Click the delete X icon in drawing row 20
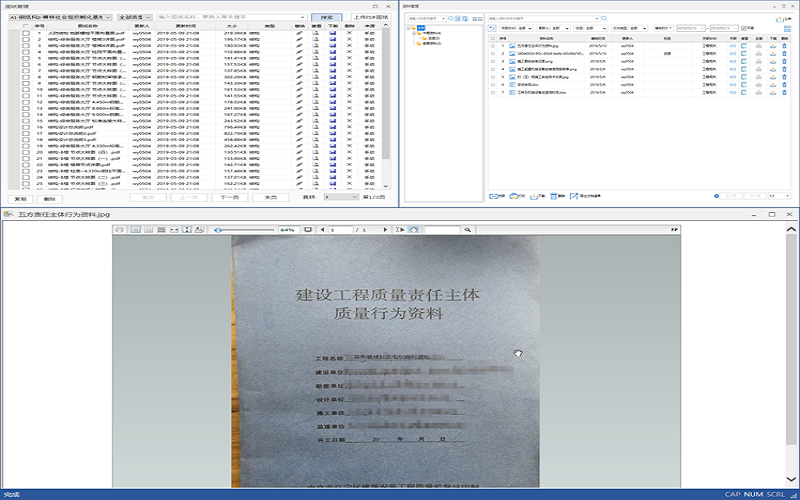Image resolution: width=800 pixels, height=500 pixels. point(349,152)
